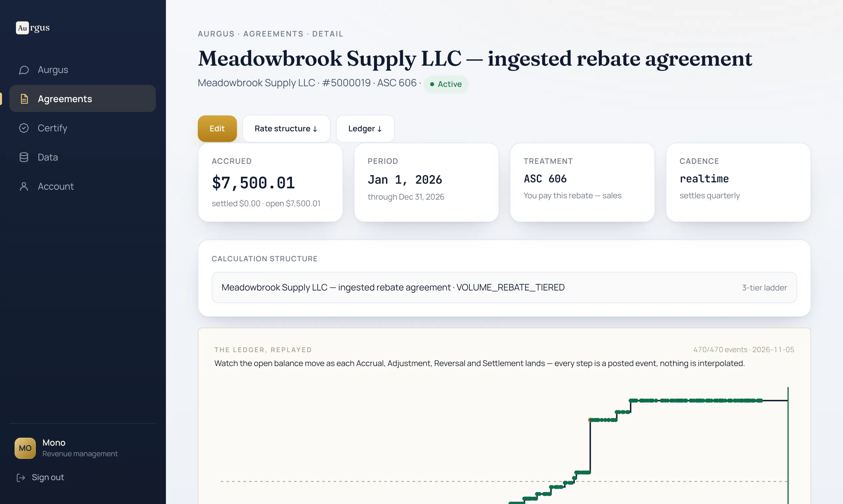The image size is (843, 504).
Task: Click the Edit button
Action: 217,128
